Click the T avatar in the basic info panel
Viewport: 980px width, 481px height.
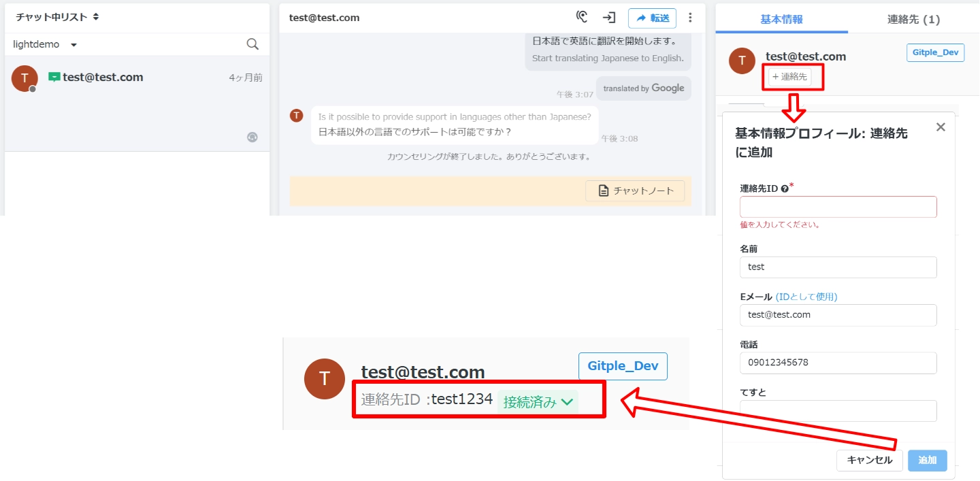[742, 61]
